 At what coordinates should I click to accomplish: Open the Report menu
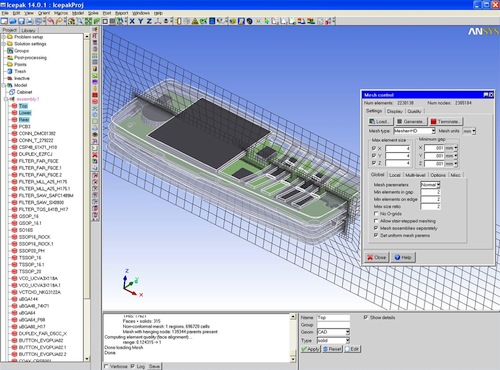pos(121,13)
